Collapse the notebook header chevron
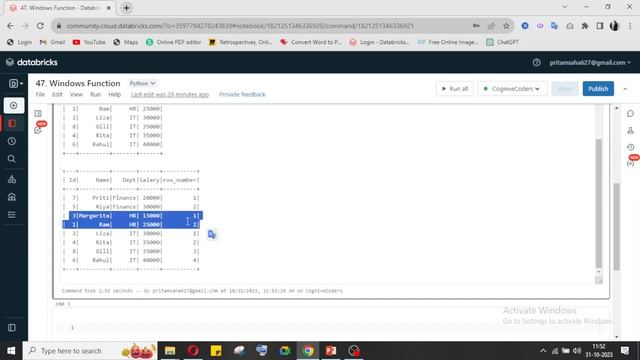The height and width of the screenshot is (360, 640). [625, 89]
